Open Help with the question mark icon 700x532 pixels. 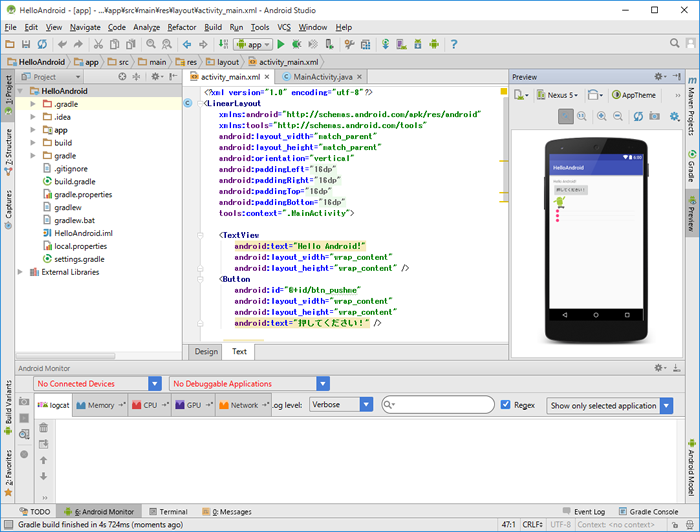point(454,44)
